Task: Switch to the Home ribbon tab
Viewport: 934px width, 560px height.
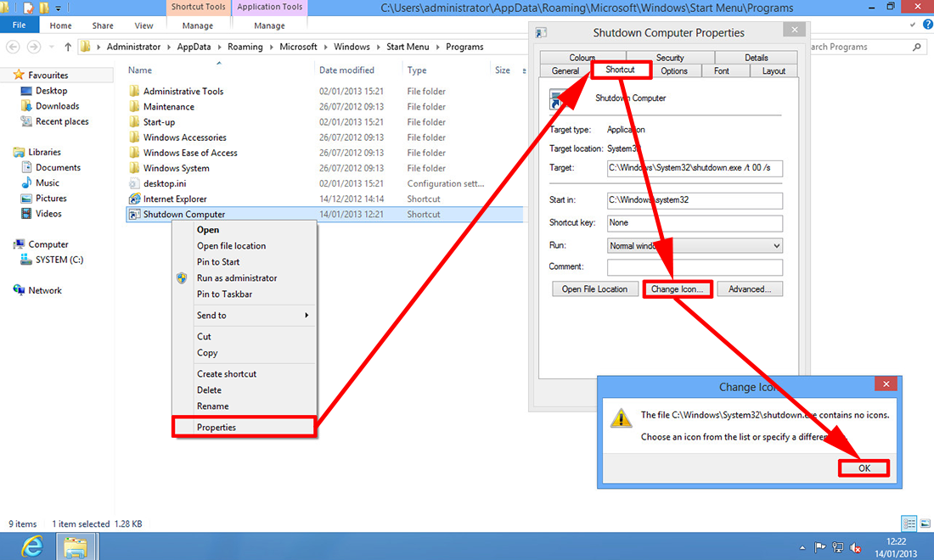Action: [61, 25]
